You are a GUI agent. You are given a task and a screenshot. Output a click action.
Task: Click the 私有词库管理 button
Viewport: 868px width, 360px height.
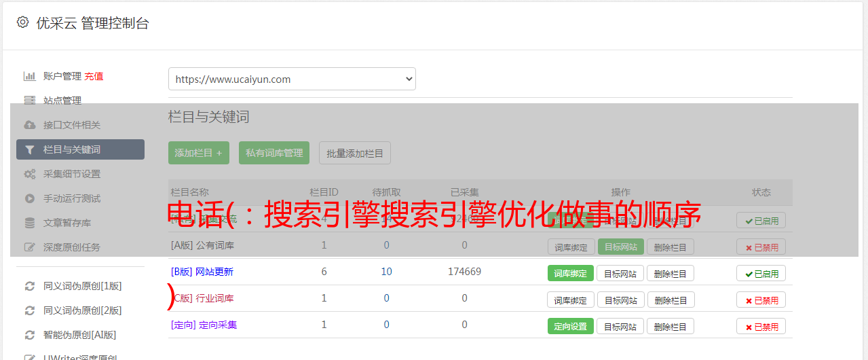click(274, 153)
